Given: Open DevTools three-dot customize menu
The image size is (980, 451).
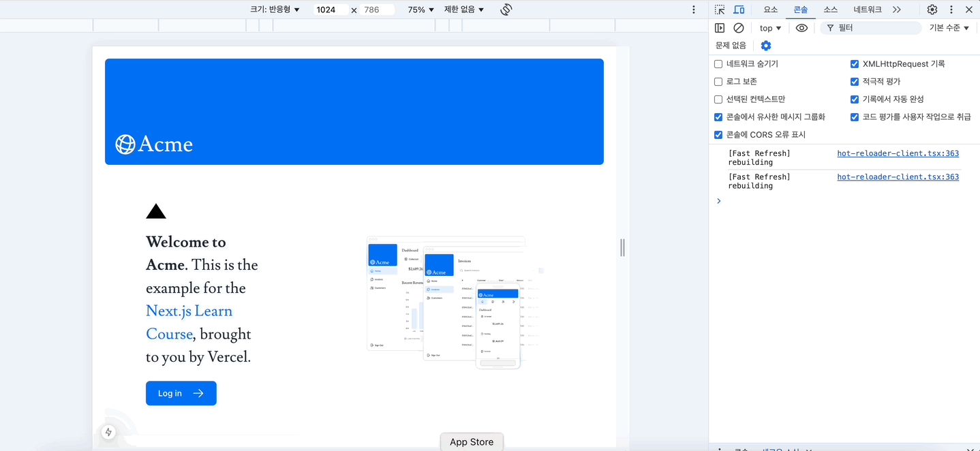Looking at the screenshot, I should point(951,10).
